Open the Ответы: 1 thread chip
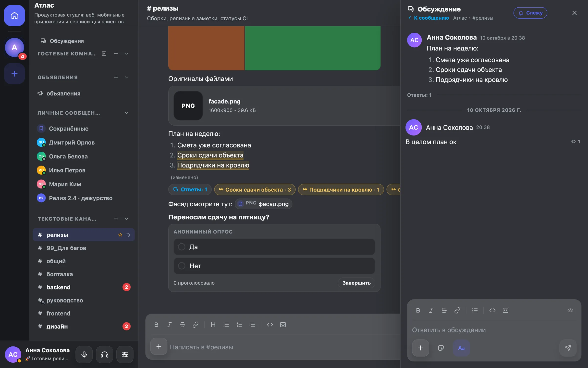Image resolution: width=588 pixels, height=368 pixels. (190, 190)
